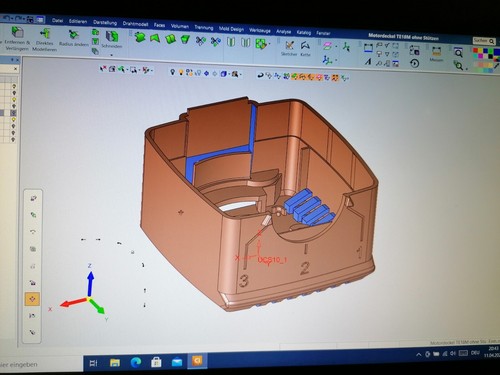
Task: Click the magnifier window zoom icon
Action: click(x=459, y=53)
